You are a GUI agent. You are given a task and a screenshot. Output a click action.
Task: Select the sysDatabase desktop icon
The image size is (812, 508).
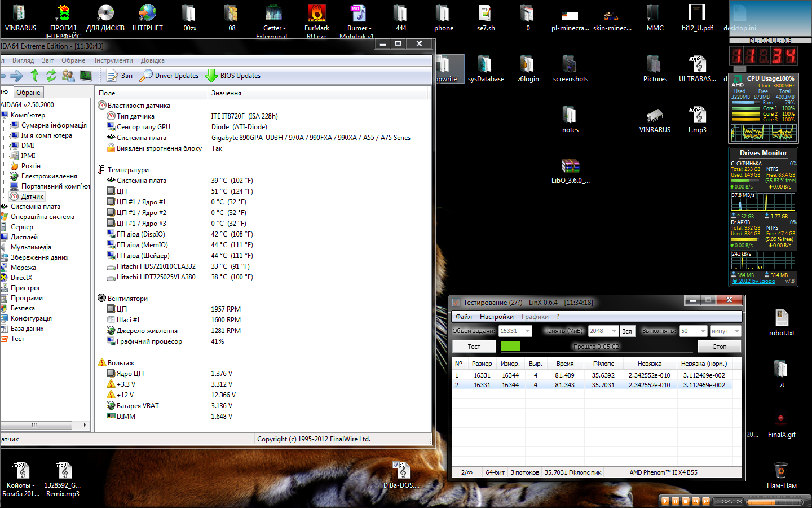click(486, 69)
